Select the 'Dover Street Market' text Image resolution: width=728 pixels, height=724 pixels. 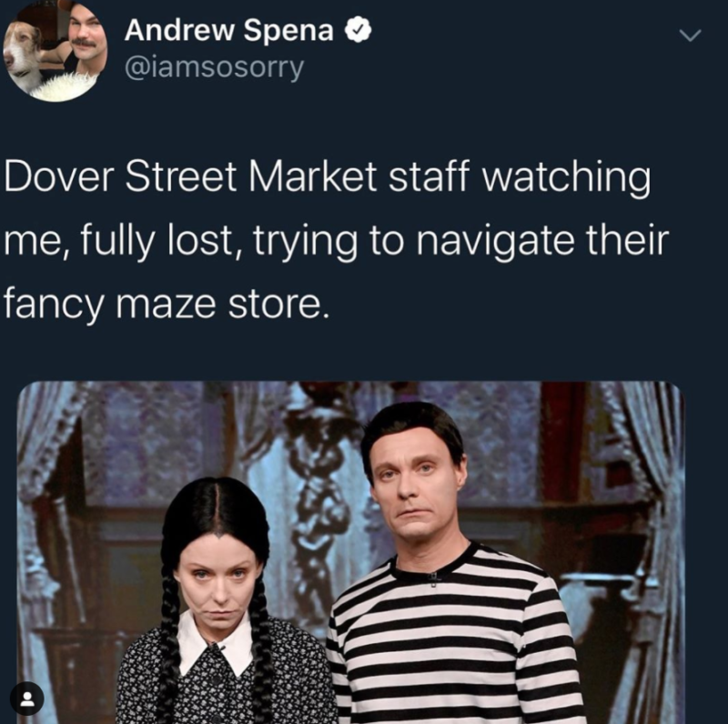[x=191, y=176]
